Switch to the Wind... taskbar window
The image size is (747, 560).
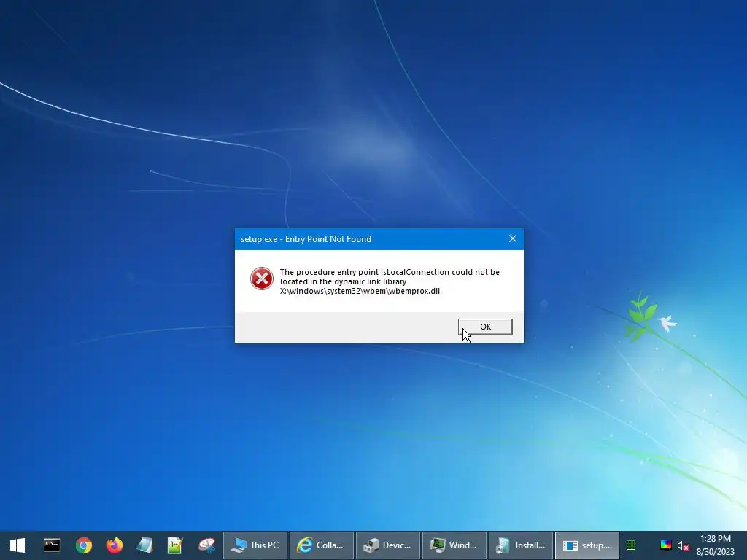click(x=454, y=545)
